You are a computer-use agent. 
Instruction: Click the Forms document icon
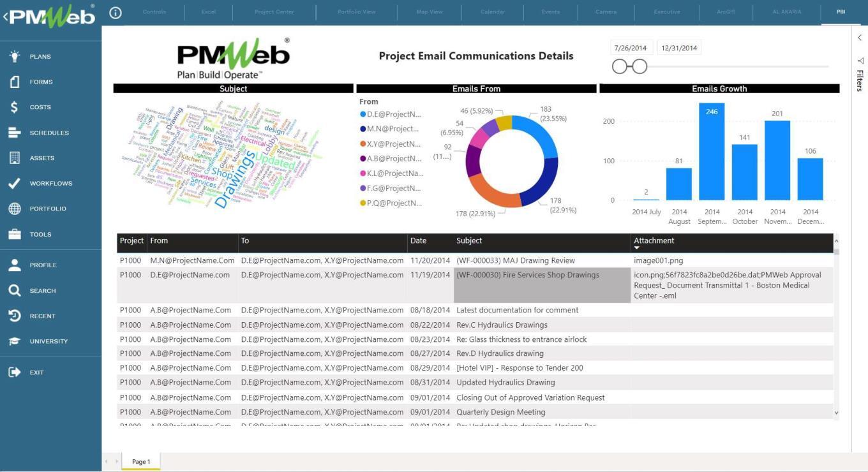pos(15,82)
